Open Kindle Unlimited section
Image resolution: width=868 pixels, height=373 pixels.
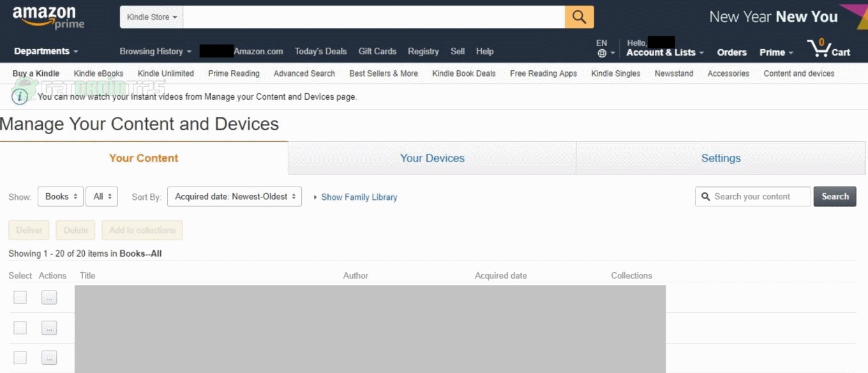[x=165, y=73]
